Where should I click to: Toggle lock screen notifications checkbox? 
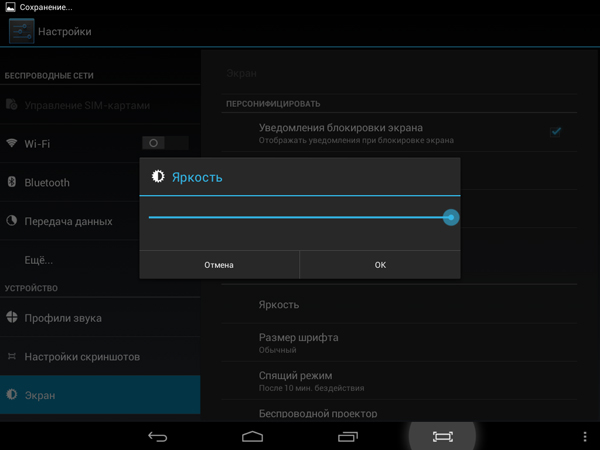coord(556,131)
